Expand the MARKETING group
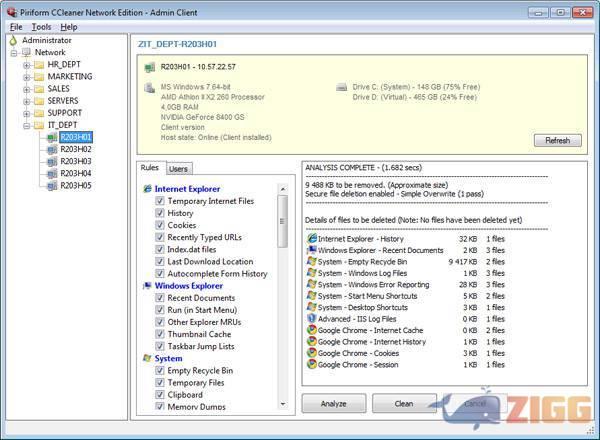This screenshot has height=440, width=600. (x=26, y=77)
